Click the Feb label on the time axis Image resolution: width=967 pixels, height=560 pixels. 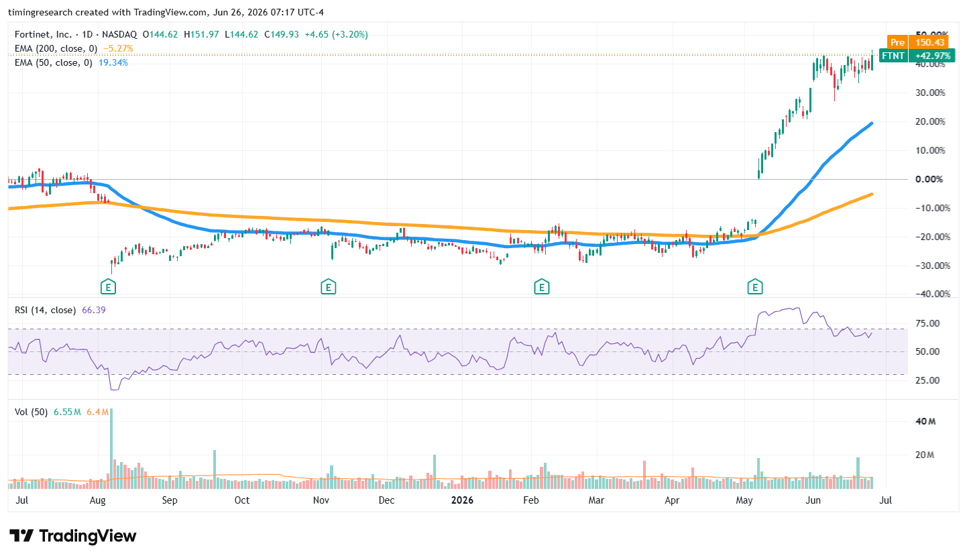531,500
